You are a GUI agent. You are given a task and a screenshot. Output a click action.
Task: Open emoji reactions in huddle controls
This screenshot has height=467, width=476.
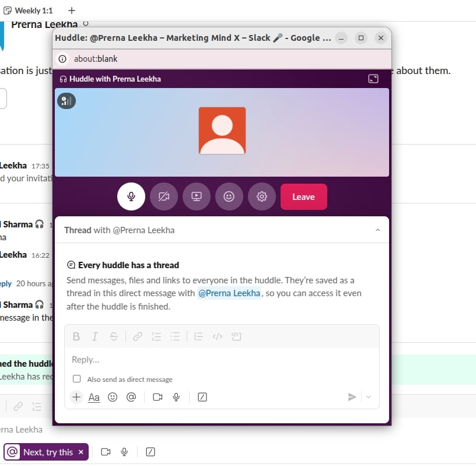229,196
